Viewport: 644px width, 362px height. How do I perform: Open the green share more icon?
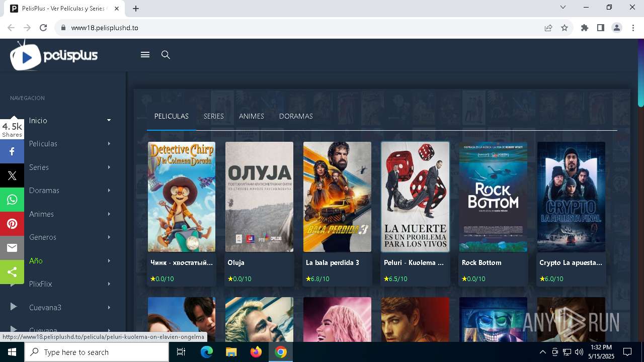(12, 272)
